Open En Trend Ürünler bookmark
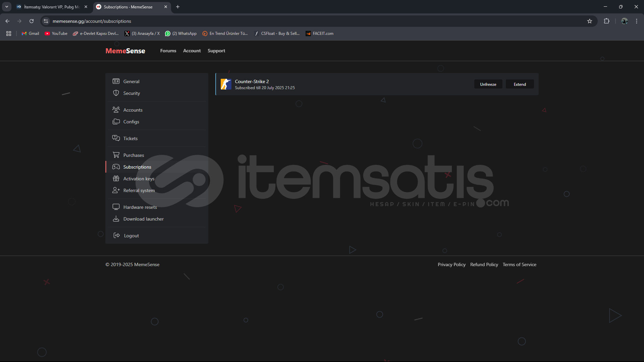The image size is (644, 362). click(x=225, y=34)
